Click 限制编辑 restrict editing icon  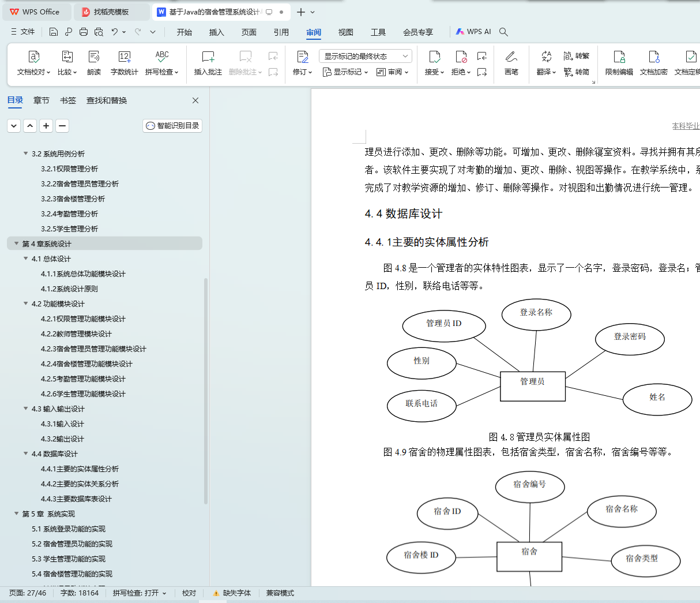[x=619, y=57]
